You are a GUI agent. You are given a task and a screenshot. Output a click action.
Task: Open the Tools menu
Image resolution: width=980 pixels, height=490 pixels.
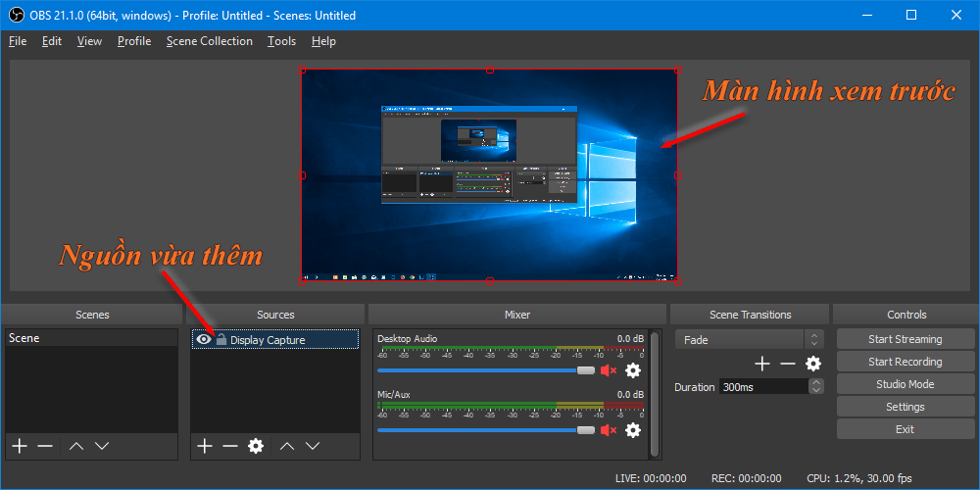(281, 41)
